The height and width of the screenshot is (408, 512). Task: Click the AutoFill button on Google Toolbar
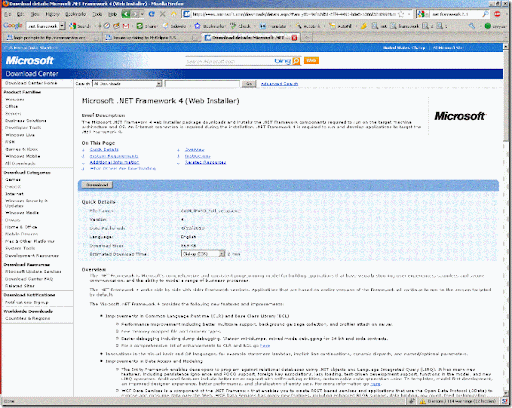tap(340, 26)
